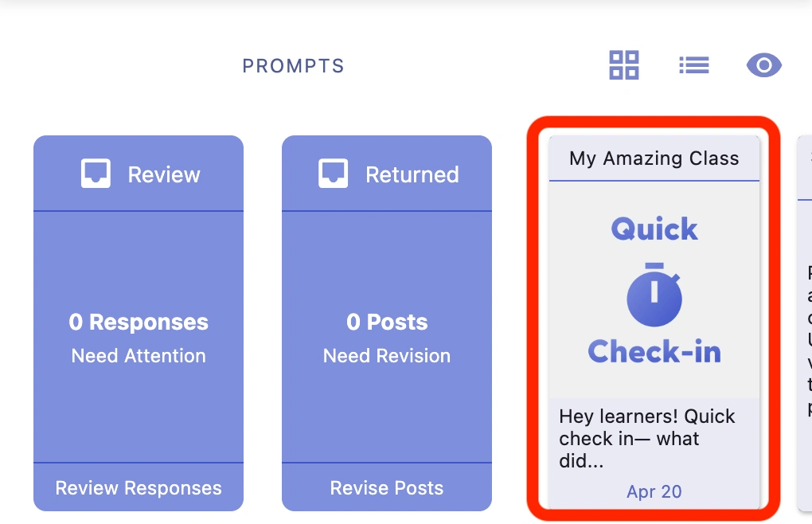This screenshot has height=524, width=812.
Task: Toggle the eye visibility icon
Action: (x=763, y=65)
